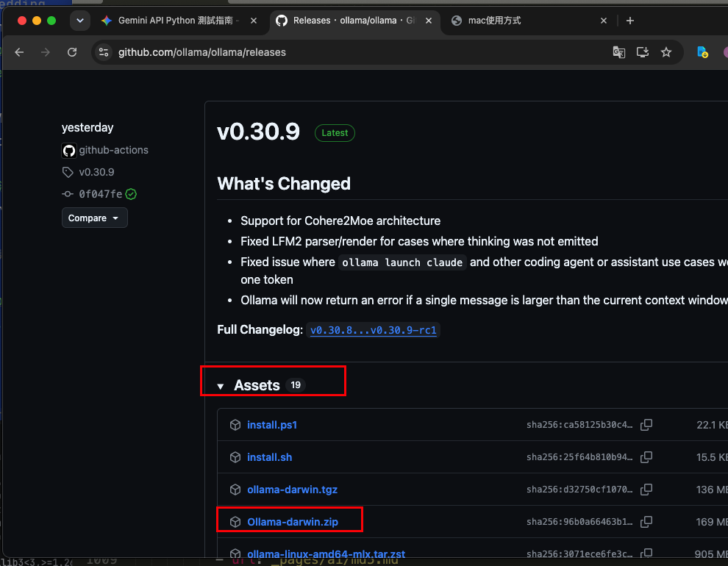Close the mac使用方式 tab
This screenshot has width=728, height=566.
[604, 21]
